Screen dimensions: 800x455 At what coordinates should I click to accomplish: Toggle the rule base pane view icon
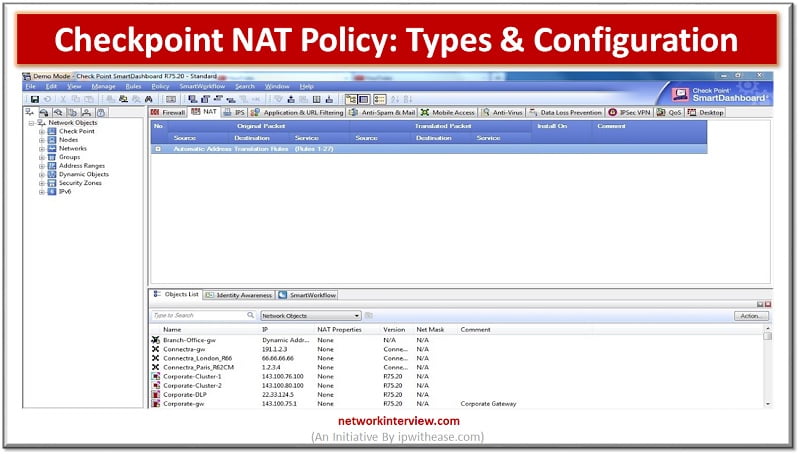pyautogui.click(x=364, y=99)
